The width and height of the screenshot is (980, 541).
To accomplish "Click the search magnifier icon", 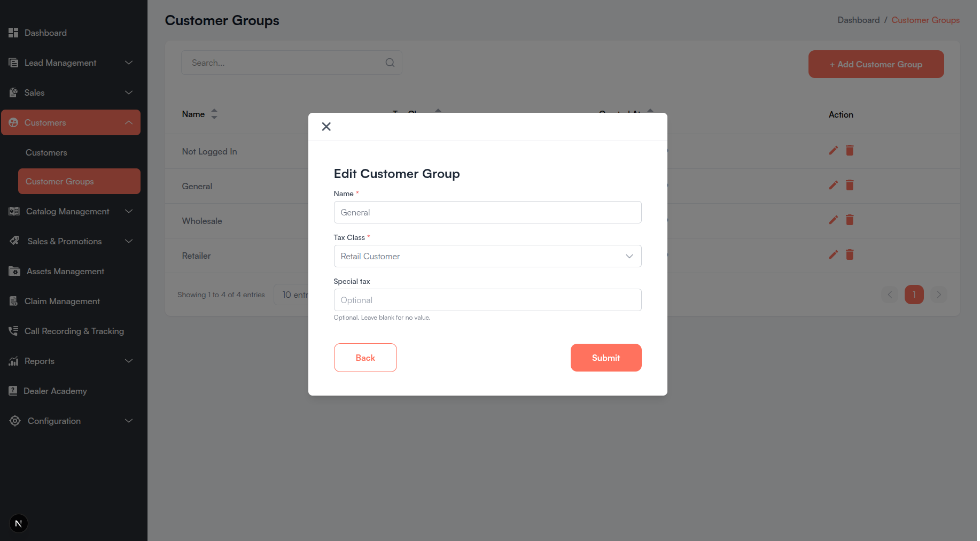I will click(x=390, y=63).
